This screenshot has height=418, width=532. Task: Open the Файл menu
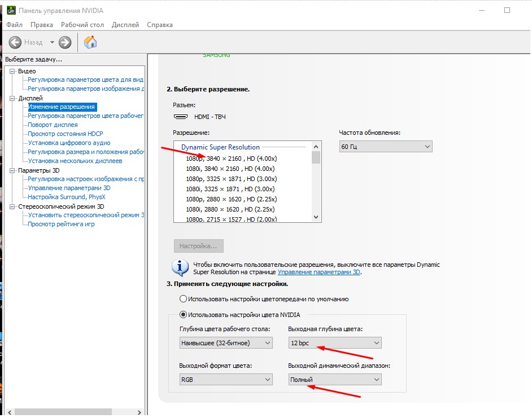14,25
